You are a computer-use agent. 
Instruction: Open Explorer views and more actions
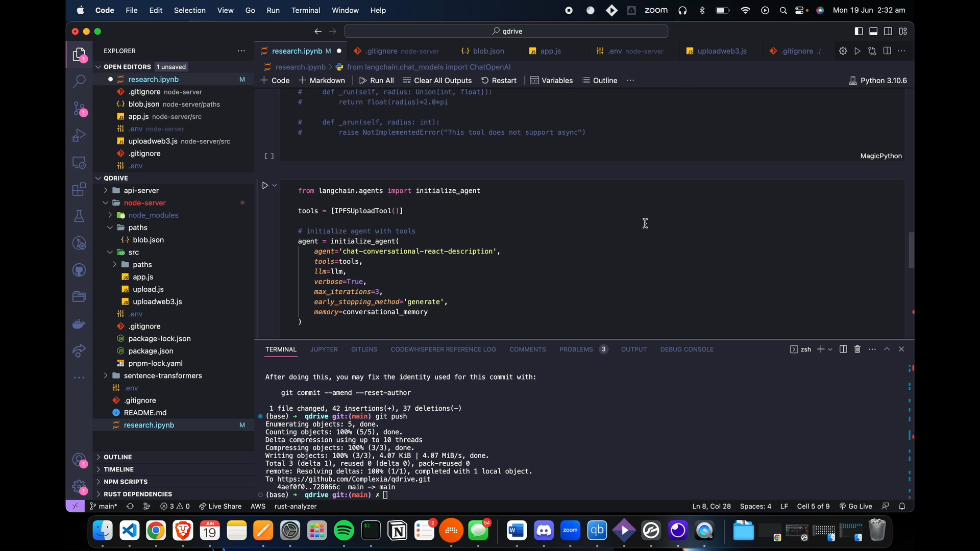coord(241,51)
